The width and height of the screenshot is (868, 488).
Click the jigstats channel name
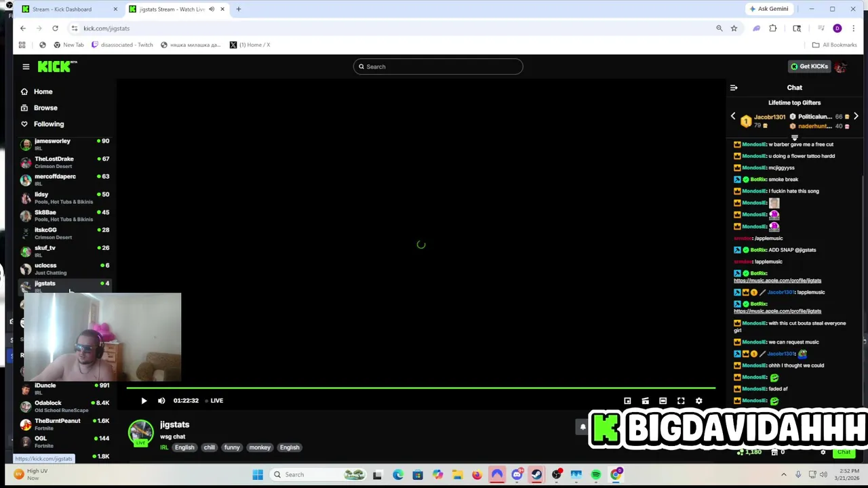[174, 424]
